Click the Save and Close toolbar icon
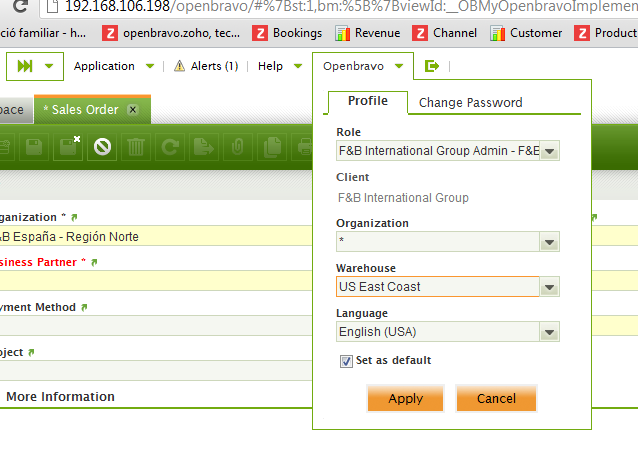The image size is (638, 476). [x=68, y=146]
